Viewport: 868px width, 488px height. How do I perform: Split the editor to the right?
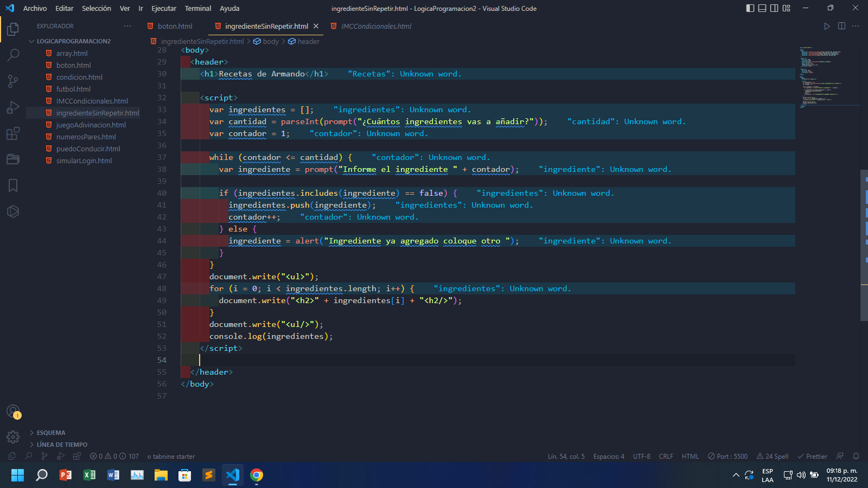[x=841, y=26]
